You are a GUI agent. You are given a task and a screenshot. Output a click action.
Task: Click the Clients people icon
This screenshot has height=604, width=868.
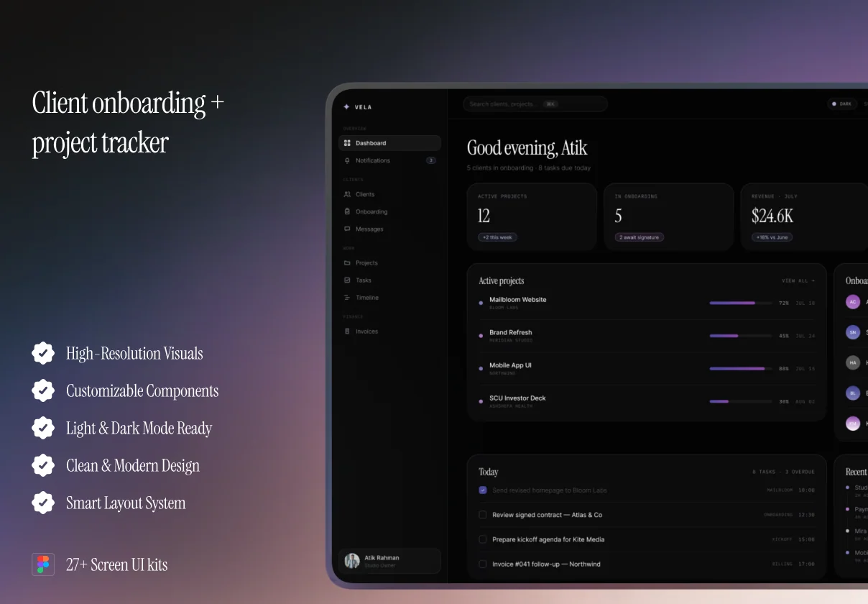pos(347,194)
